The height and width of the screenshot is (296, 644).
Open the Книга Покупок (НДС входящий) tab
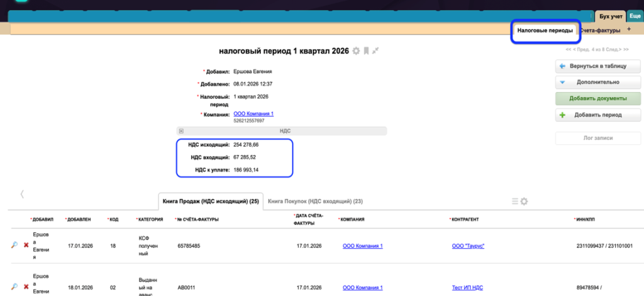[315, 201]
